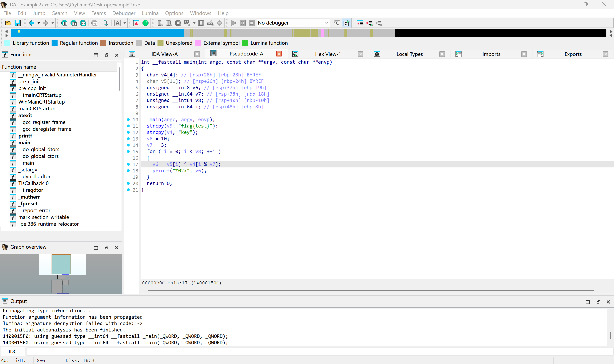Start the process with the play icon
Viewport: 614px width, 364px height.
coord(233,23)
